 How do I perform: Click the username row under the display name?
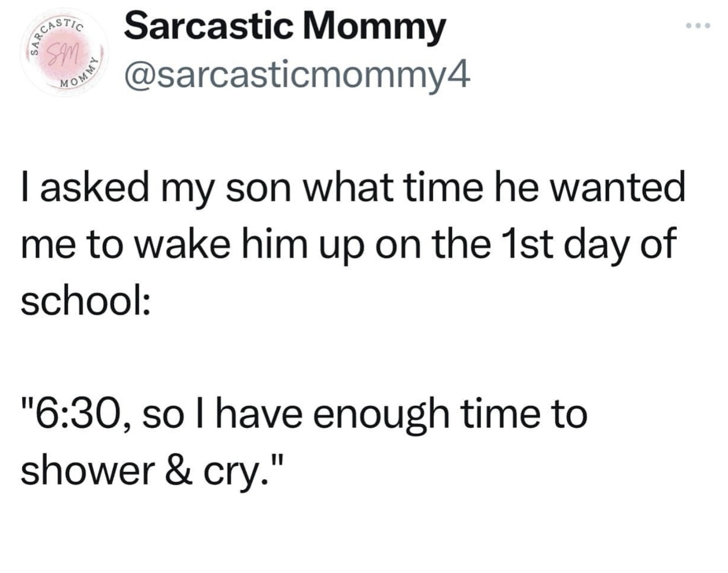[296, 73]
